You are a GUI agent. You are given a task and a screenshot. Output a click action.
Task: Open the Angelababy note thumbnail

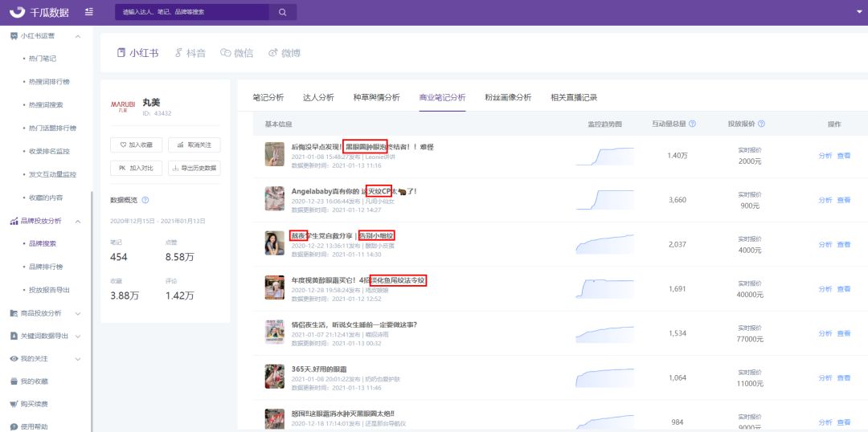point(275,198)
